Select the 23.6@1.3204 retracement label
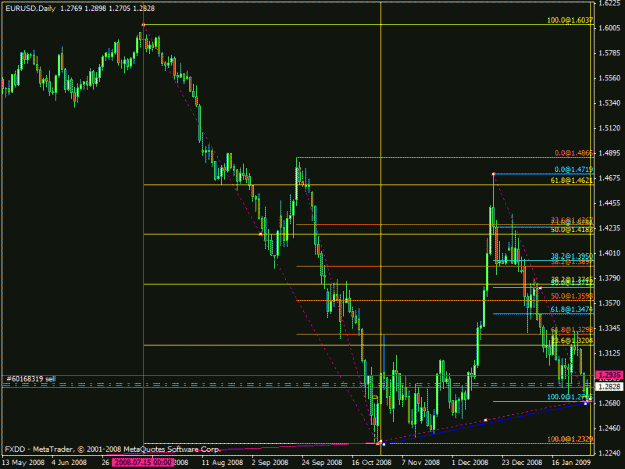This screenshot has height=469, width=625. 572,341
